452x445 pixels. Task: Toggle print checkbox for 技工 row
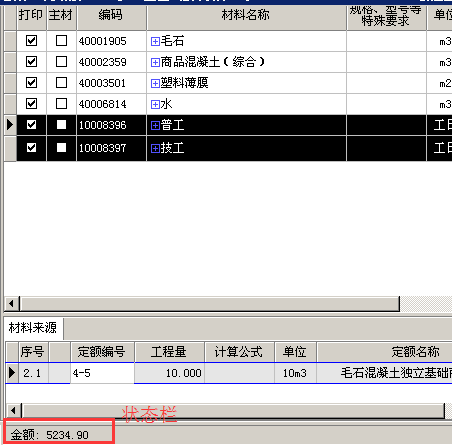pyautogui.click(x=31, y=147)
